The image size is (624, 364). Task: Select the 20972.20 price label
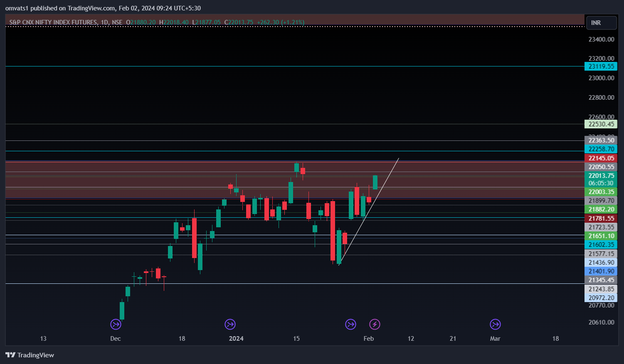pyautogui.click(x=601, y=298)
